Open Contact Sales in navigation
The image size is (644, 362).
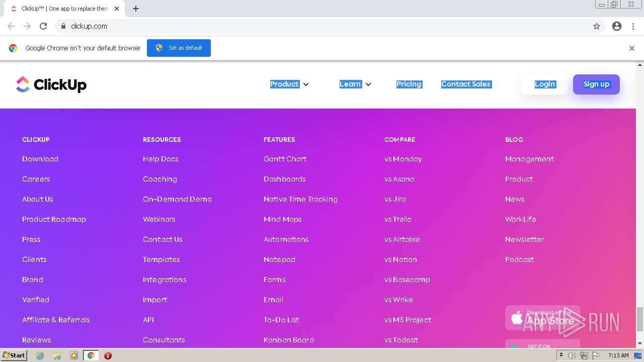pos(466,84)
